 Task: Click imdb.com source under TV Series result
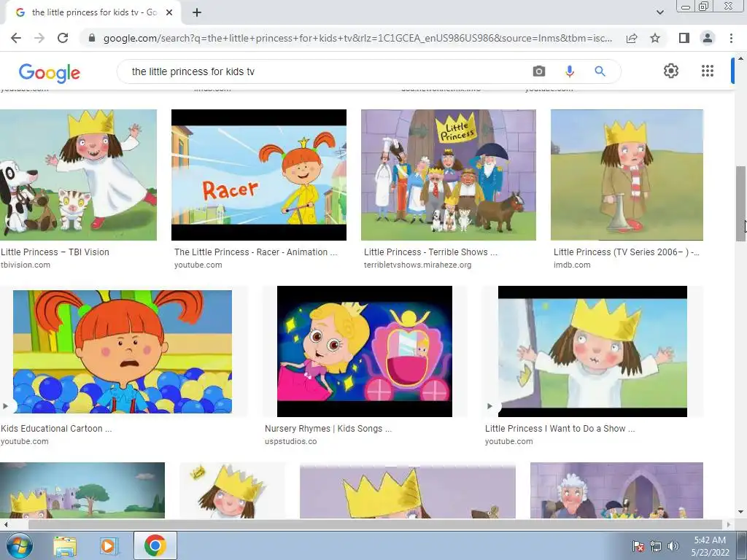[x=572, y=265]
